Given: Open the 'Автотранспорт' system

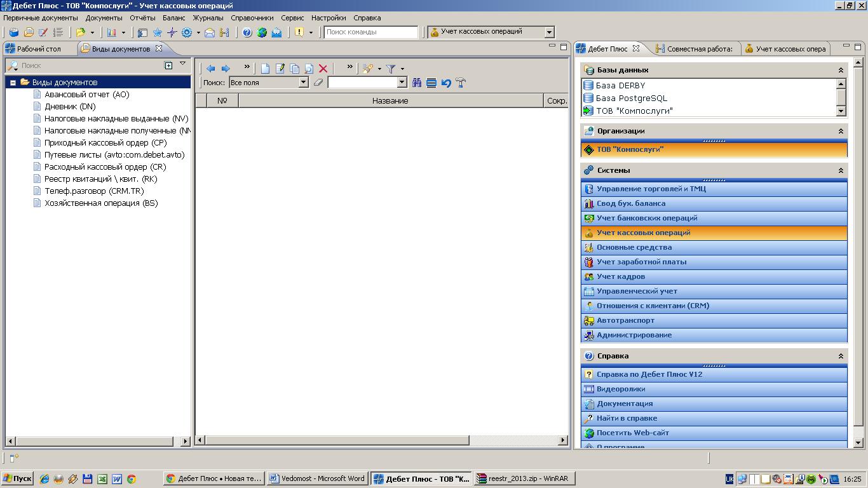Looking at the screenshot, I should click(714, 320).
